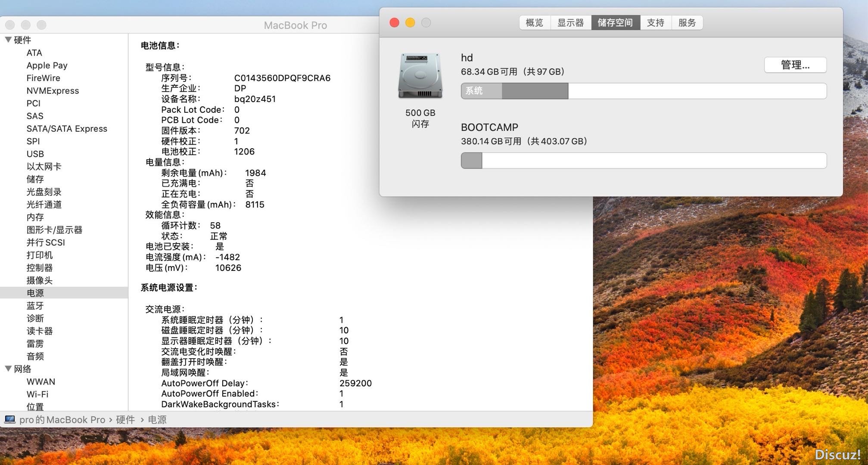
Task: Open 位置 locations sidebar entry
Action: pyautogui.click(x=35, y=406)
